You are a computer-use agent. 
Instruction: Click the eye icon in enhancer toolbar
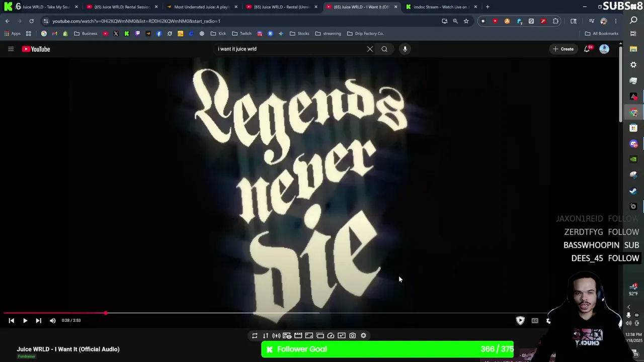click(x=287, y=335)
